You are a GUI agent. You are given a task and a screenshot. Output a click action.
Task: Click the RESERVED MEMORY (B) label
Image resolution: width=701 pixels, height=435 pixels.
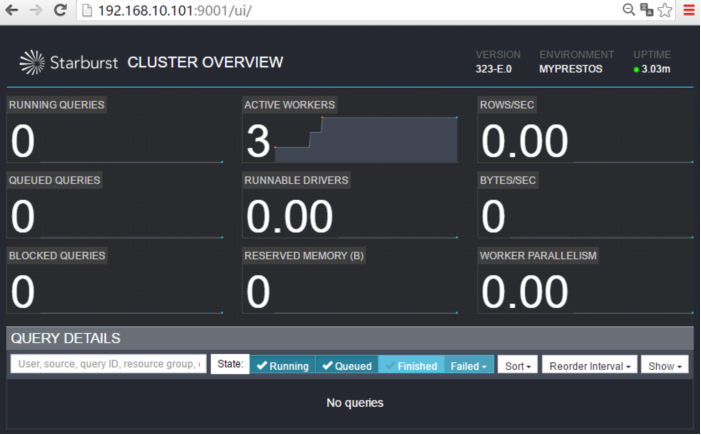tap(304, 256)
